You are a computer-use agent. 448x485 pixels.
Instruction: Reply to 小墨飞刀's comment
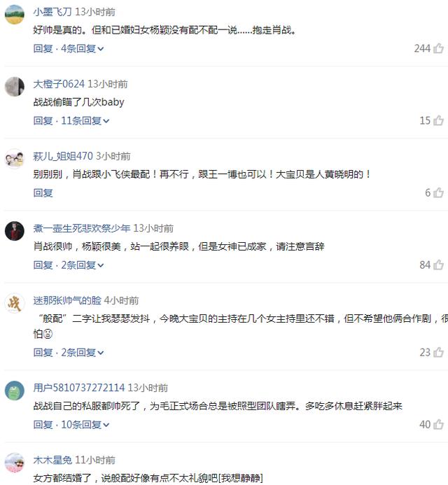tap(43, 49)
